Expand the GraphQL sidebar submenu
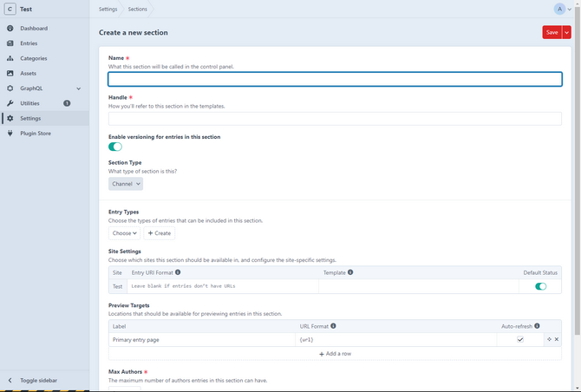The width and height of the screenshot is (581, 392). pyautogui.click(x=78, y=88)
